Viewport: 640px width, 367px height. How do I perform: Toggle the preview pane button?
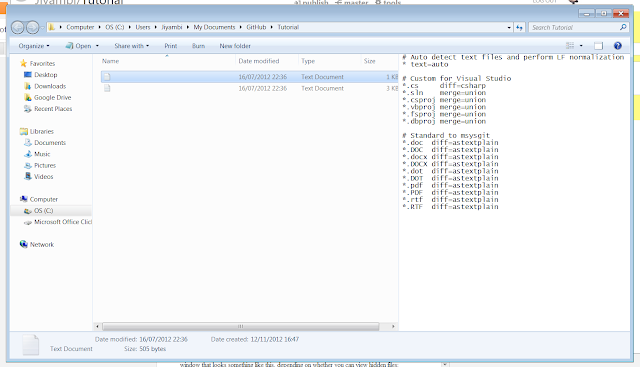[598, 46]
